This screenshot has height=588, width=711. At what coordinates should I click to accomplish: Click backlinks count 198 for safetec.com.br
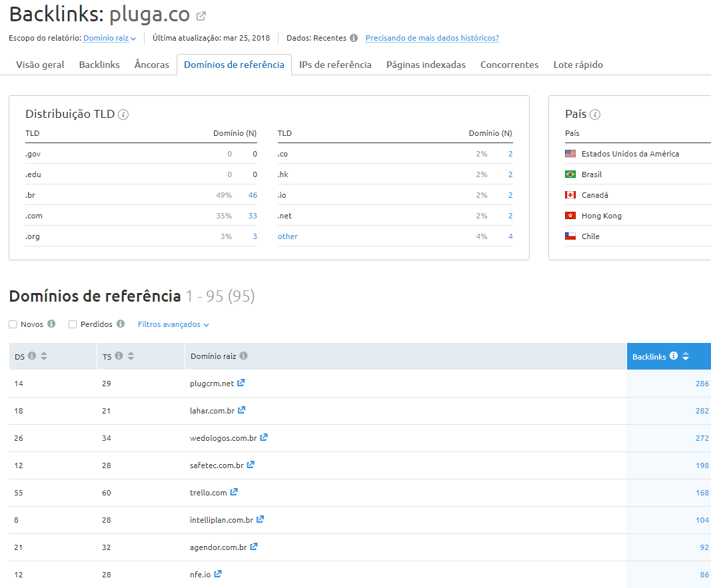pyautogui.click(x=702, y=465)
